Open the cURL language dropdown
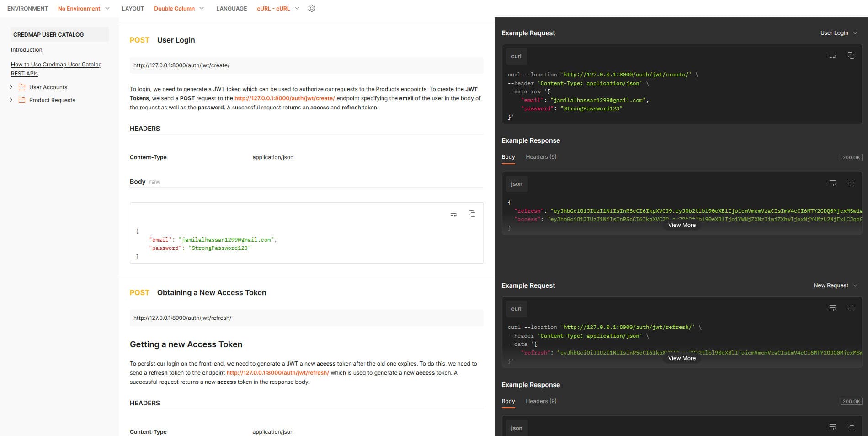The width and height of the screenshot is (868, 436). coord(278,8)
